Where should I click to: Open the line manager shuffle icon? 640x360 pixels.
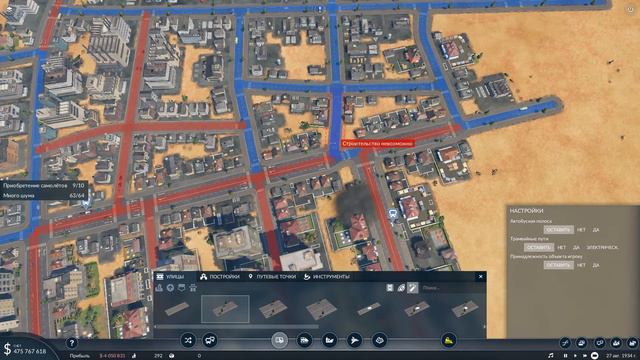point(188,340)
